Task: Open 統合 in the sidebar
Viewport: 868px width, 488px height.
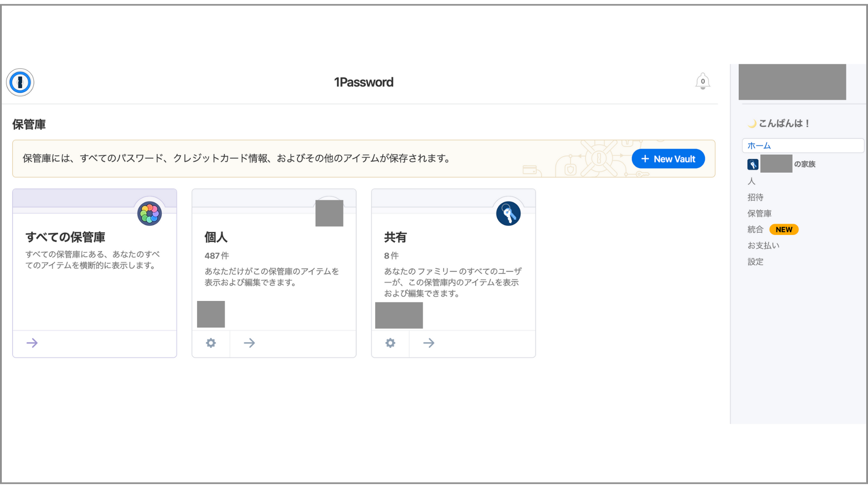Action: pos(755,230)
